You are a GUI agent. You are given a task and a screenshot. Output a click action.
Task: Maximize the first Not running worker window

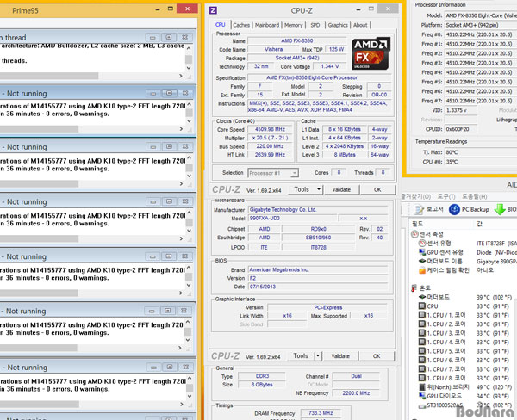169,94
